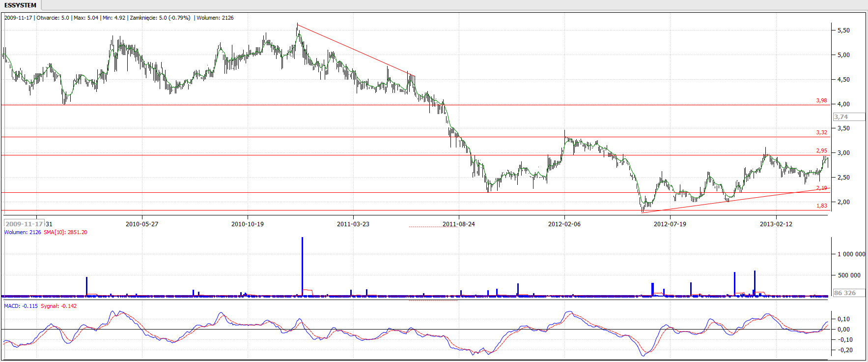This screenshot has height=362, width=868.
Task: Click the date axis label 2011-08-24
Action: [459, 224]
